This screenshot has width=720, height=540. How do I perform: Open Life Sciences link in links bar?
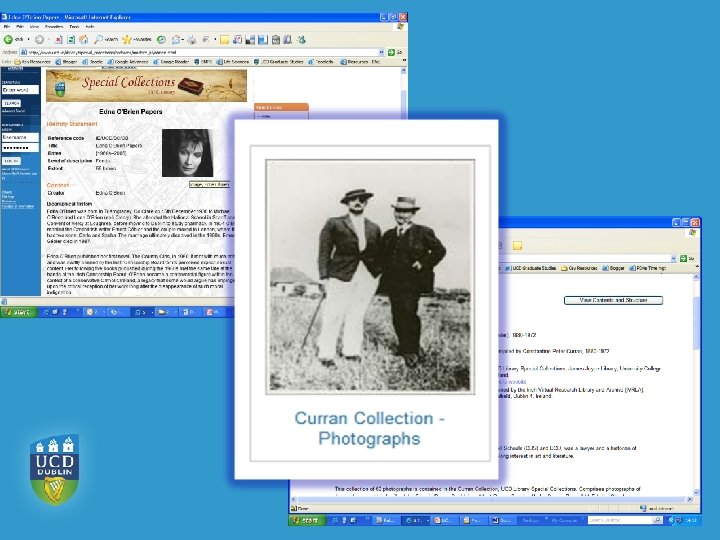click(233, 62)
